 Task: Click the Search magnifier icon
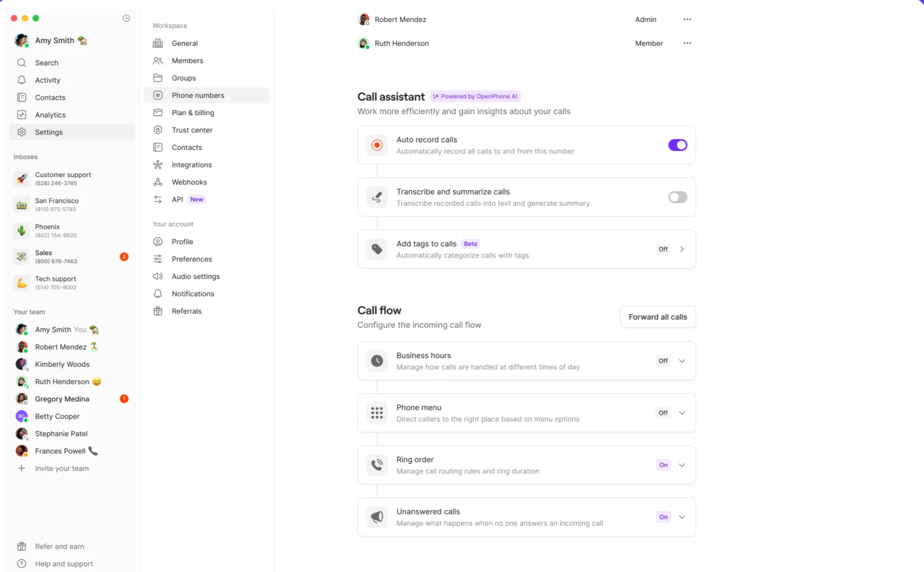tap(21, 63)
